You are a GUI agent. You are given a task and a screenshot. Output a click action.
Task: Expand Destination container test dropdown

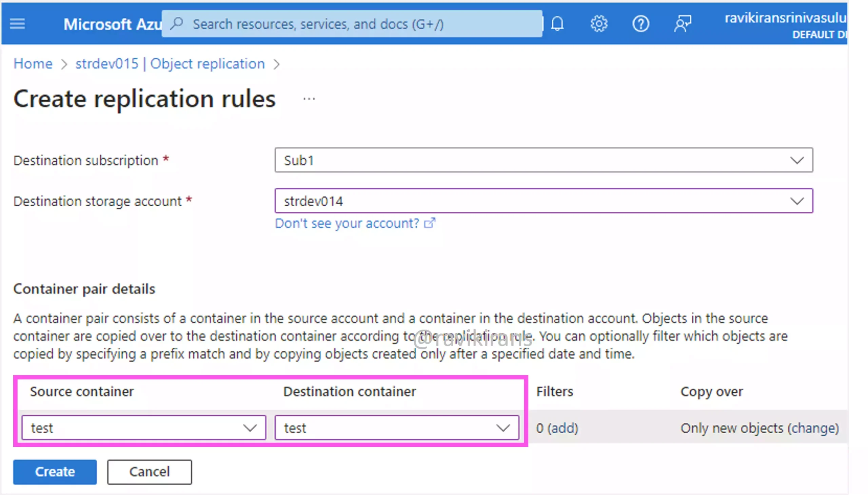(397, 427)
